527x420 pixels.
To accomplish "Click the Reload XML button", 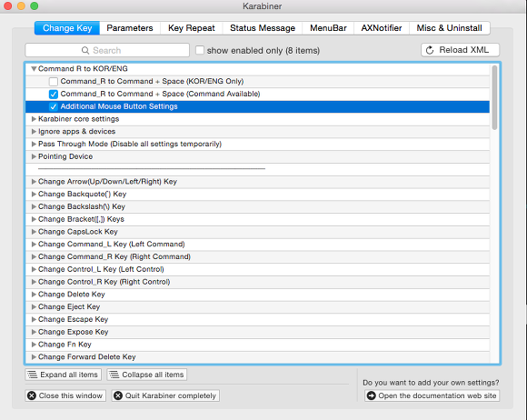I will point(460,50).
